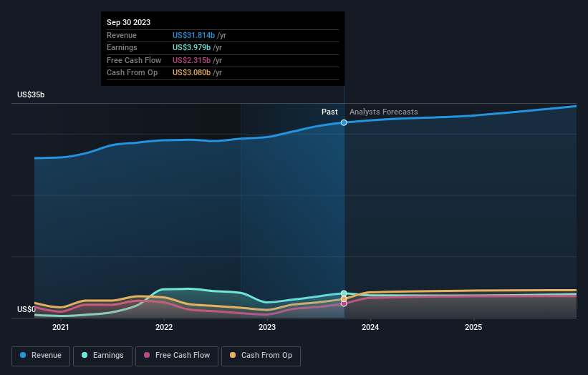Image resolution: width=588 pixels, height=375 pixels.
Task: Click the Free Cash Flow label in tooltip
Action: click(134, 60)
